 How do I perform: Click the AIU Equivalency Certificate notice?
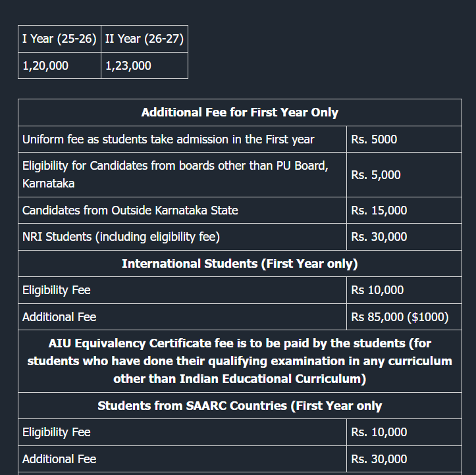240,361
